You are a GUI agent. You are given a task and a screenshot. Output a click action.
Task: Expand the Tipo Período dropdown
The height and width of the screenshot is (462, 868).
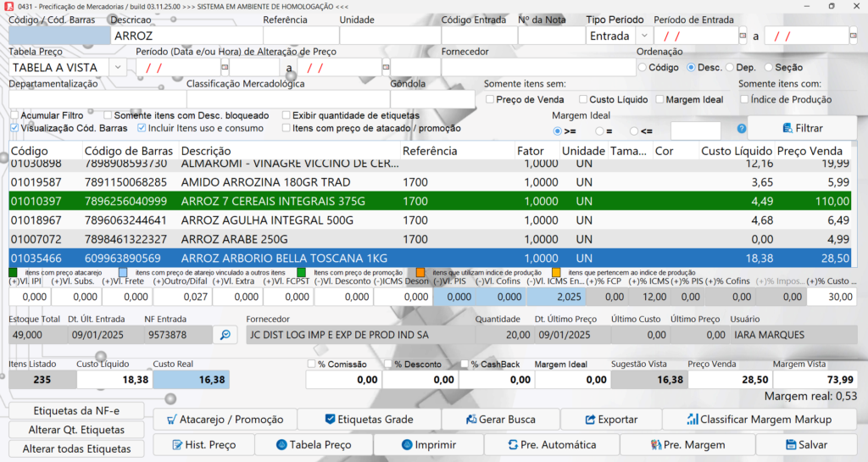coord(643,36)
